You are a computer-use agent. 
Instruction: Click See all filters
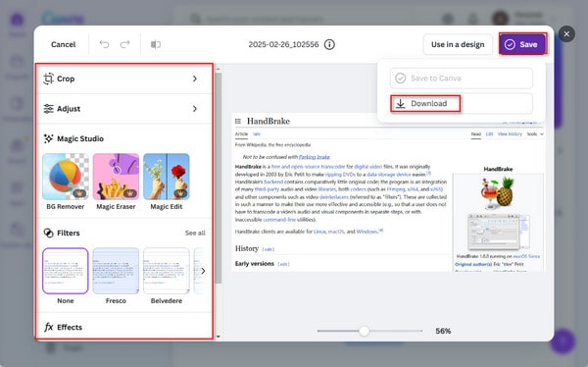coord(195,233)
